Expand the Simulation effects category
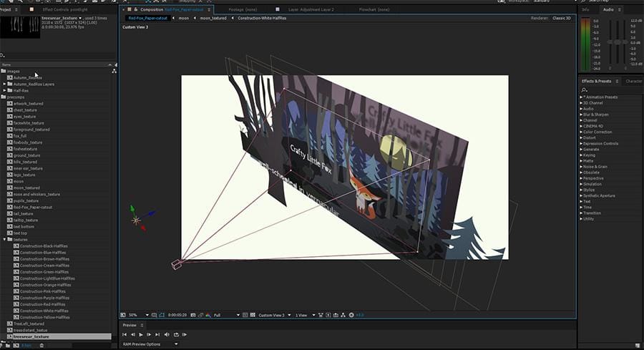Screen dimensions: 644x350 pos(581,184)
